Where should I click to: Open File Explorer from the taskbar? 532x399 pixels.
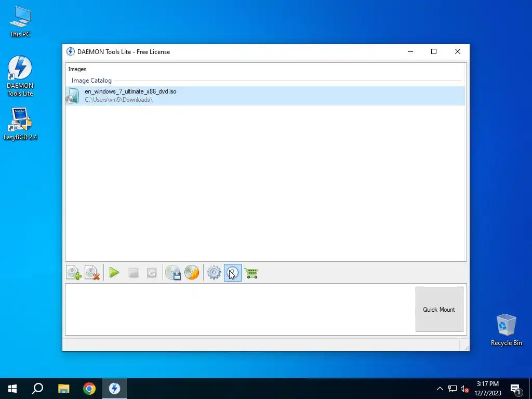[x=63, y=389]
